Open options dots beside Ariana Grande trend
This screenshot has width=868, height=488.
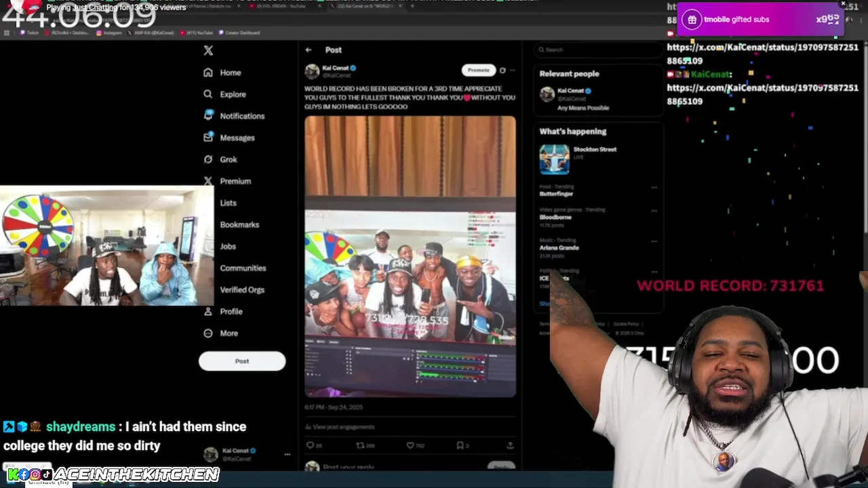pyautogui.click(x=654, y=241)
